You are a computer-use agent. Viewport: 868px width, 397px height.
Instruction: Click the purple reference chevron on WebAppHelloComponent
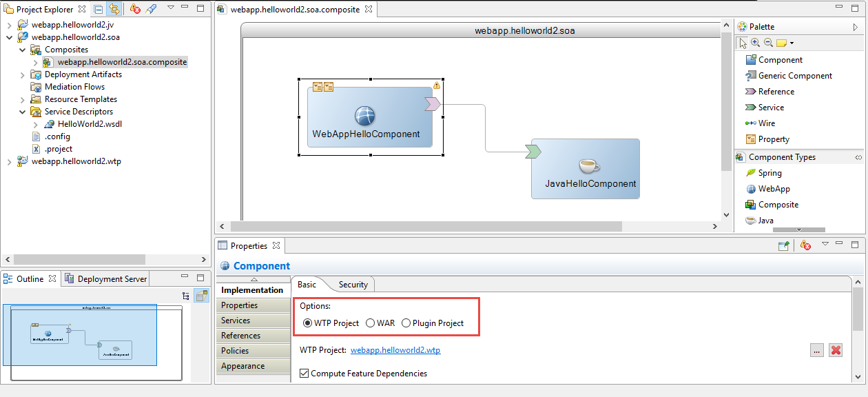pyautogui.click(x=433, y=104)
